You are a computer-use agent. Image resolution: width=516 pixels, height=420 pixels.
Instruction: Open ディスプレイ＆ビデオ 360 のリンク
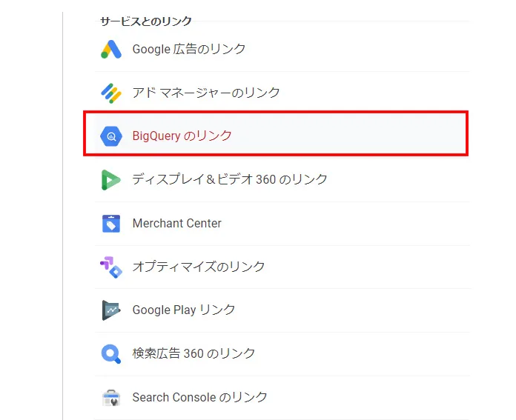[x=230, y=179]
